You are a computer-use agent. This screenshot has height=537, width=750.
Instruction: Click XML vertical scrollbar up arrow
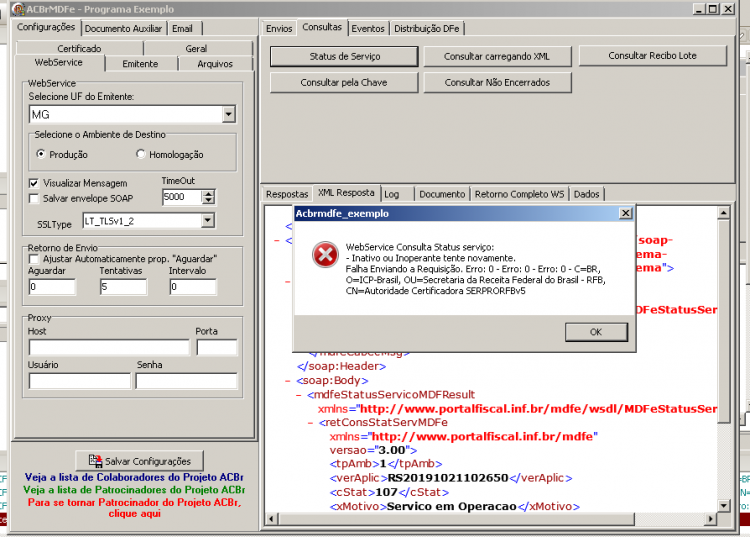coord(724,212)
